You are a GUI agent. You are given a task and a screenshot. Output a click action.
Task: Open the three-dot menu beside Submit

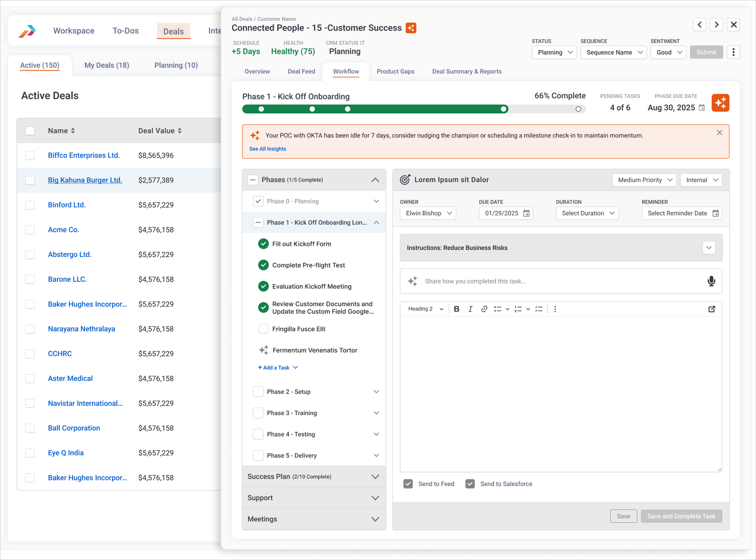pyautogui.click(x=733, y=52)
